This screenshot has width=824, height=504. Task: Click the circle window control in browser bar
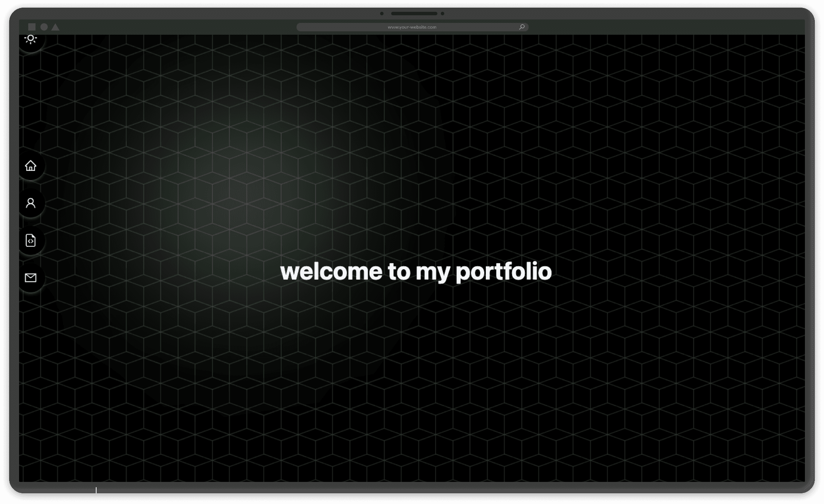coord(44,27)
